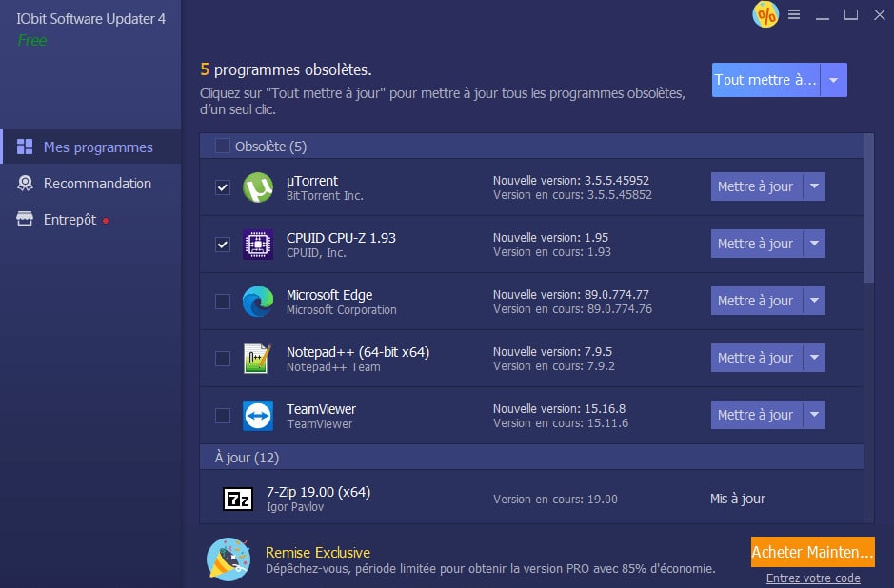Select the Notepad++ (64-bit x64) program name

pos(357,352)
